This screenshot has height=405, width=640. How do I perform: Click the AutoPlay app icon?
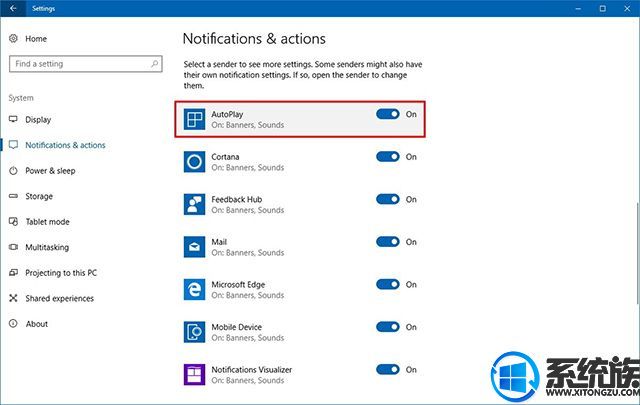[x=194, y=119]
